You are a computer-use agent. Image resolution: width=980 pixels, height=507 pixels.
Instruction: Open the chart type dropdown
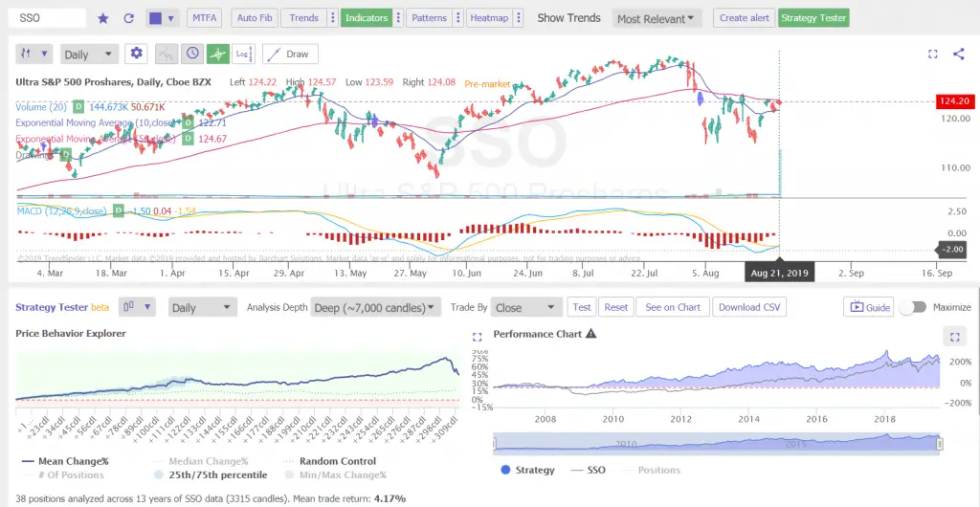[x=34, y=54]
